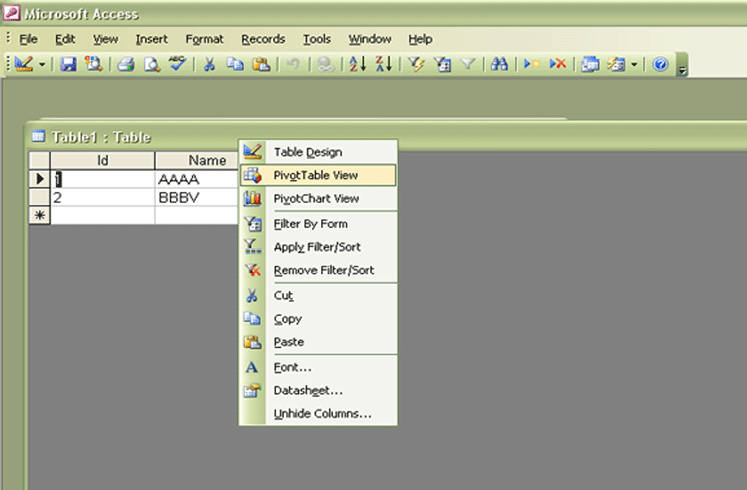Image resolution: width=747 pixels, height=490 pixels.
Task: Open the File menu
Action: tap(28, 39)
